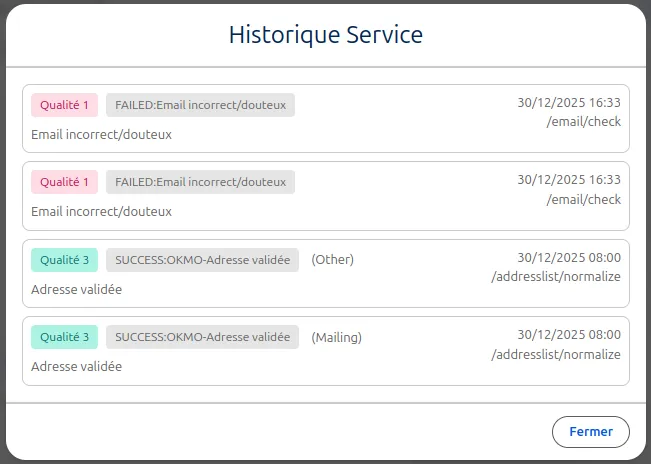Click Qualité 3 badge in the Mailing entry
Viewport: 651px width, 464px height.
(x=65, y=337)
